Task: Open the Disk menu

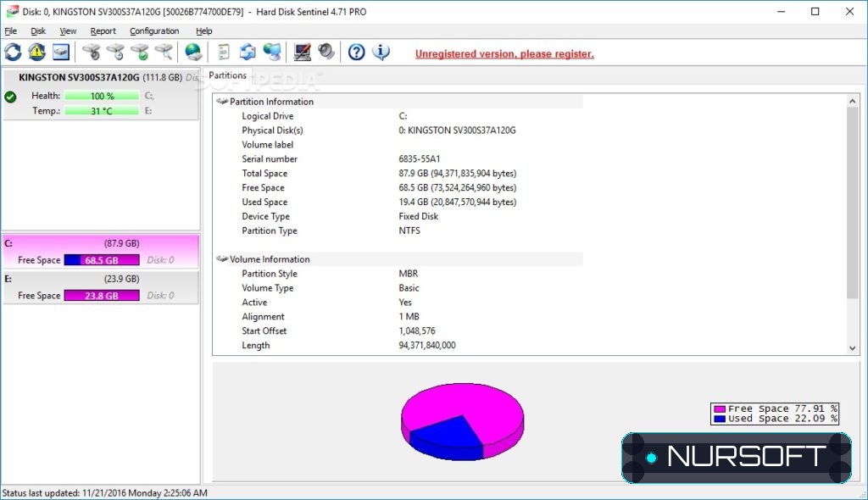Action: [38, 31]
